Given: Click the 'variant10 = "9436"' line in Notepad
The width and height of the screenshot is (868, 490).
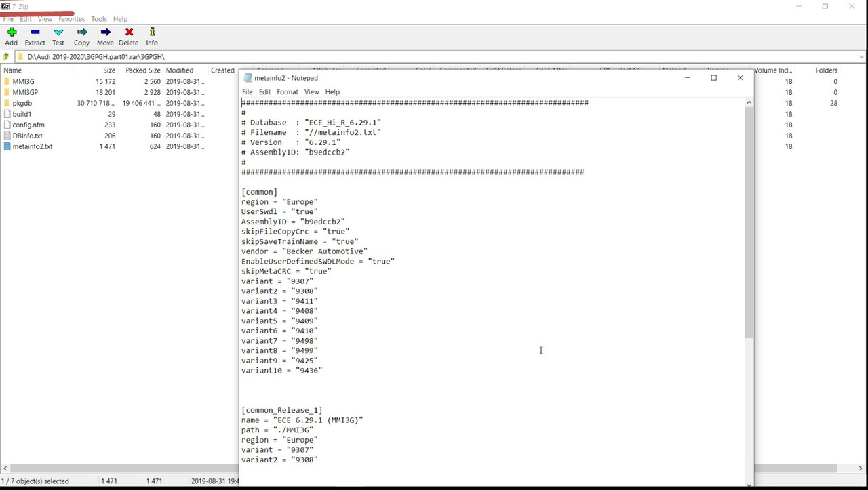Looking at the screenshot, I should pyautogui.click(x=281, y=371).
